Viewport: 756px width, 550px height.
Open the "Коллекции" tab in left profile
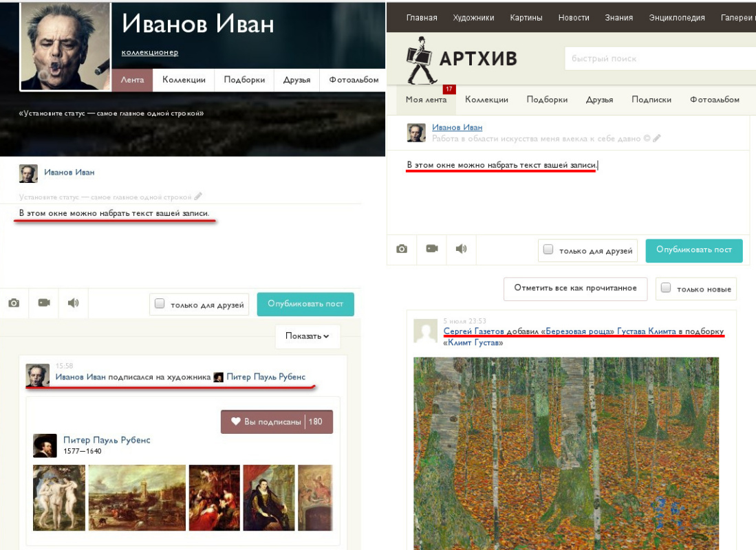[x=184, y=80]
